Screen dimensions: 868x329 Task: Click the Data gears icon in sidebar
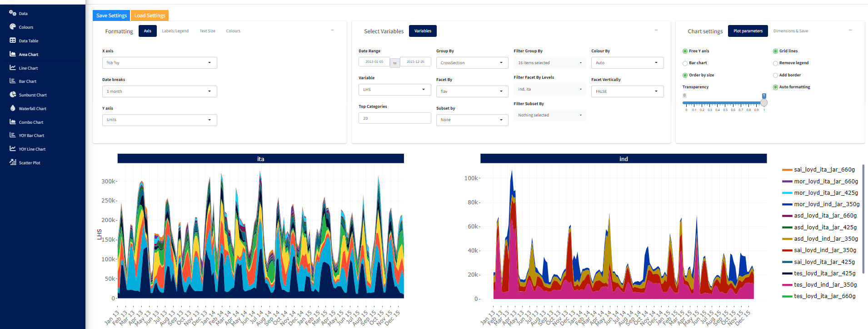click(13, 13)
